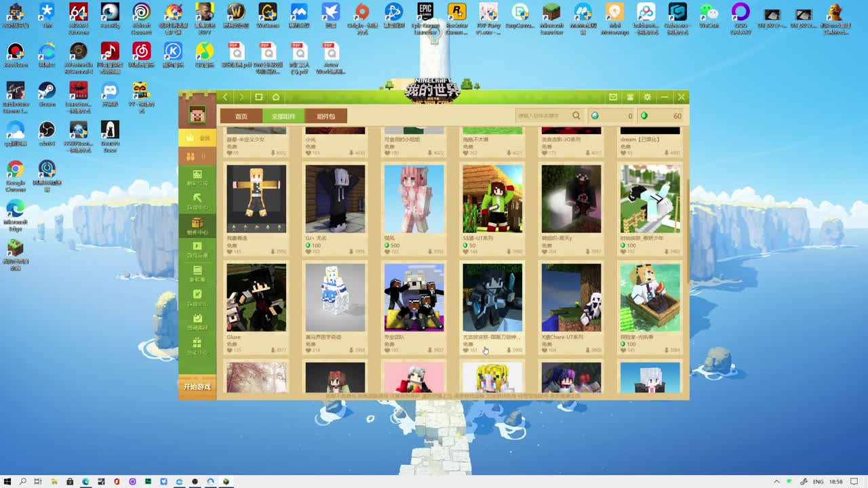This screenshot has width=868, height=488.
Task: Open the Ubisoft Connect desktop shortcut
Action: point(141,18)
